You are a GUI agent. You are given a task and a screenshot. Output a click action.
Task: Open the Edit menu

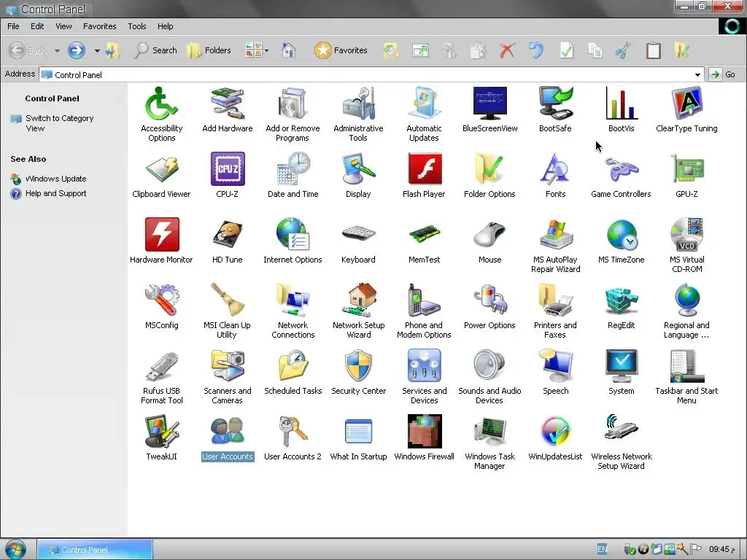[x=37, y=26]
